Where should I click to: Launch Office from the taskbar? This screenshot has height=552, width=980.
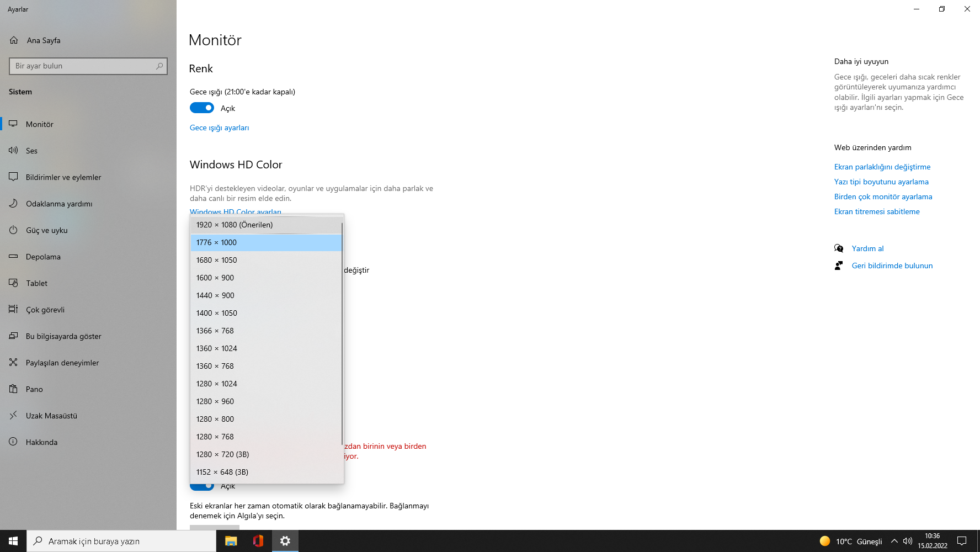pos(258,541)
